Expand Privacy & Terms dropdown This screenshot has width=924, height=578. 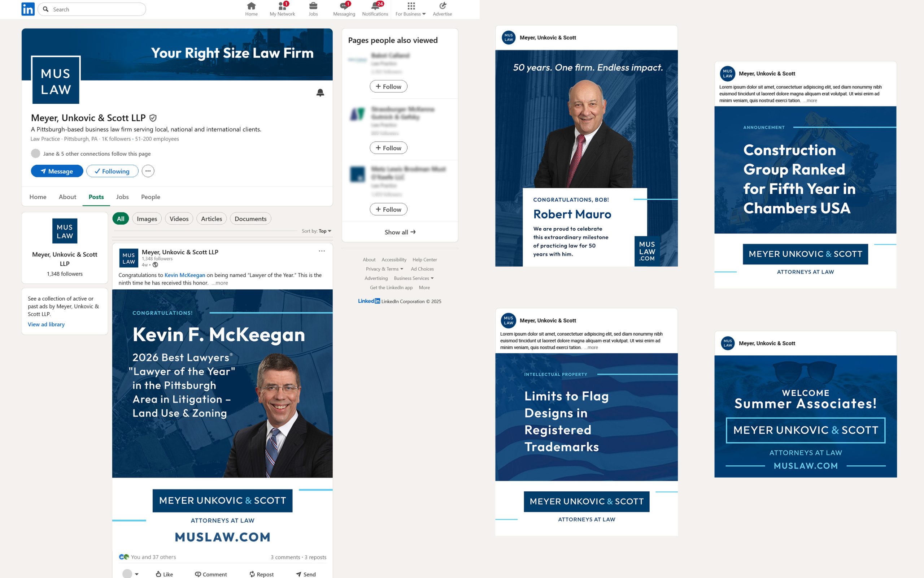coord(384,269)
